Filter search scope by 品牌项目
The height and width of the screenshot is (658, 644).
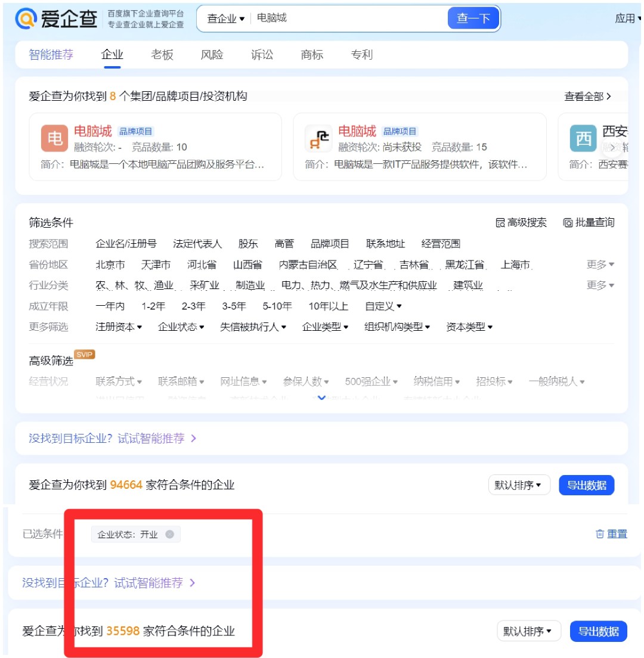tap(330, 244)
